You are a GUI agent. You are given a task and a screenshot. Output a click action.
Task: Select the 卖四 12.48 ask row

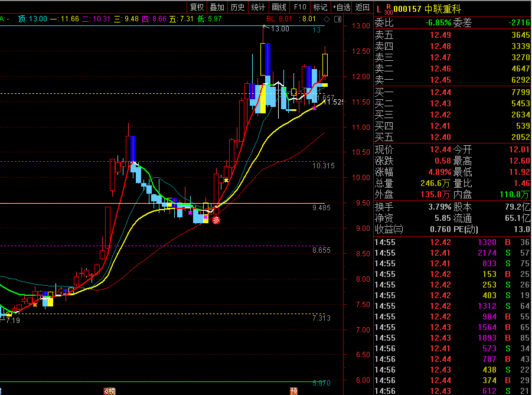click(x=452, y=46)
